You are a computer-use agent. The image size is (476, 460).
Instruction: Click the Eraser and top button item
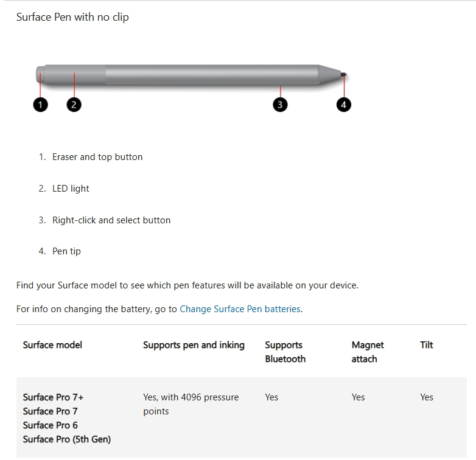(x=97, y=157)
